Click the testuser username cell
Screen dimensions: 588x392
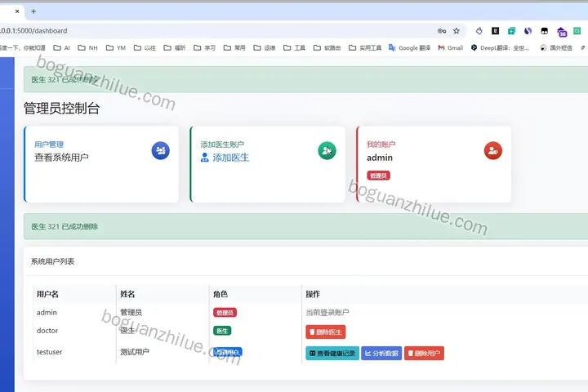click(50, 352)
